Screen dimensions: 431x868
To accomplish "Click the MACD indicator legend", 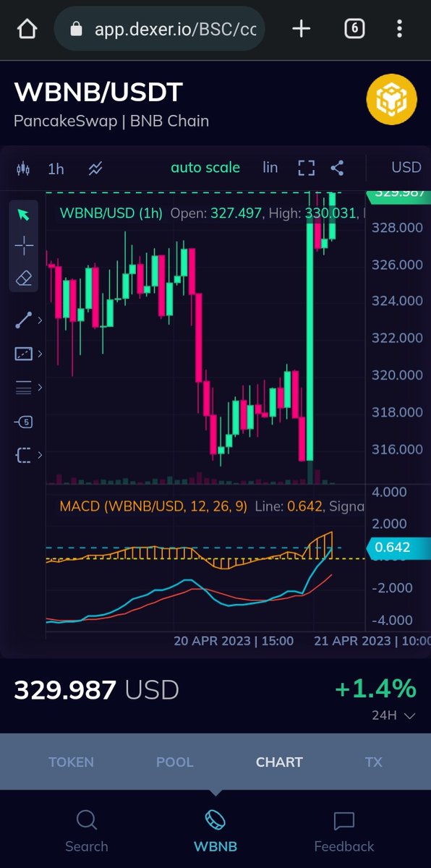I will point(155,506).
